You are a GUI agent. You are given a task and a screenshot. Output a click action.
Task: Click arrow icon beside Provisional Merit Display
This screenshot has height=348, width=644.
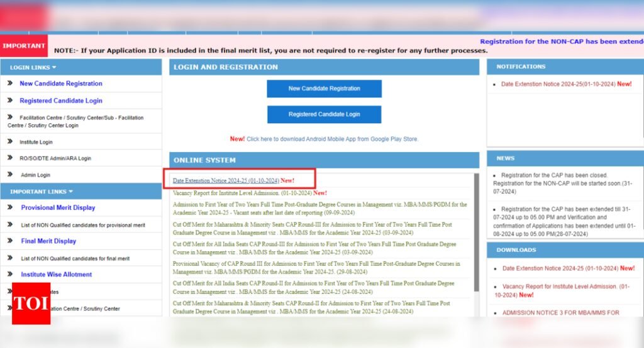[10, 207]
